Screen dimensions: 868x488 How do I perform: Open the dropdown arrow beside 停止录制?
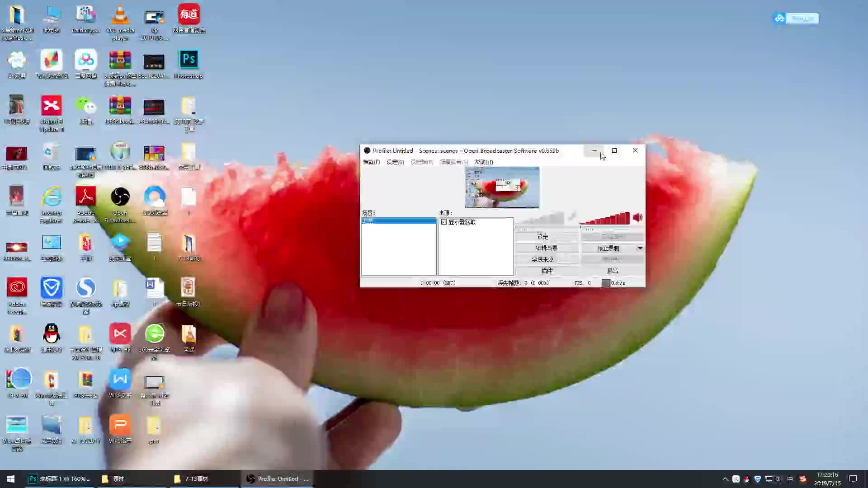640,248
